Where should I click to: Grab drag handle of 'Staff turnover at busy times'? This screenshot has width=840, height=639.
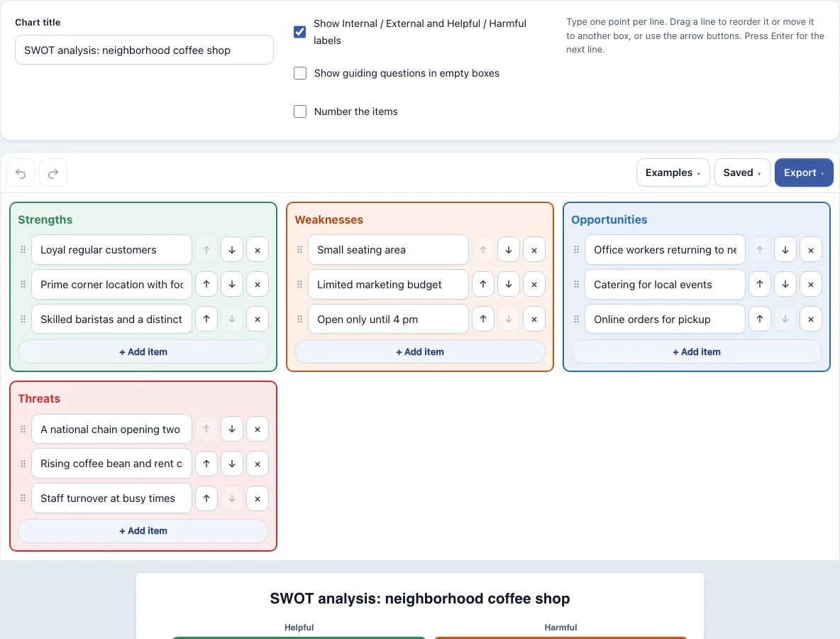click(23, 498)
